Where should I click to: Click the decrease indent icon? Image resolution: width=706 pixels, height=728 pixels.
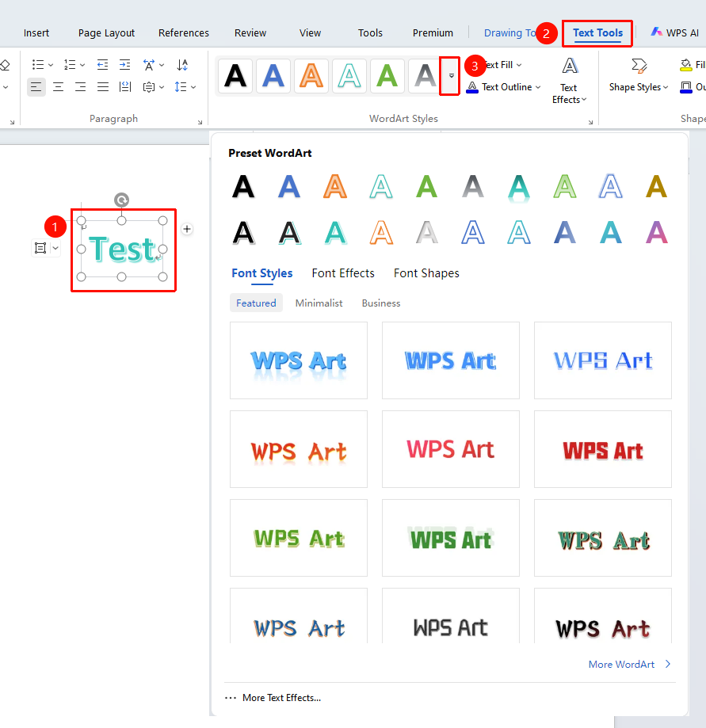(103, 64)
